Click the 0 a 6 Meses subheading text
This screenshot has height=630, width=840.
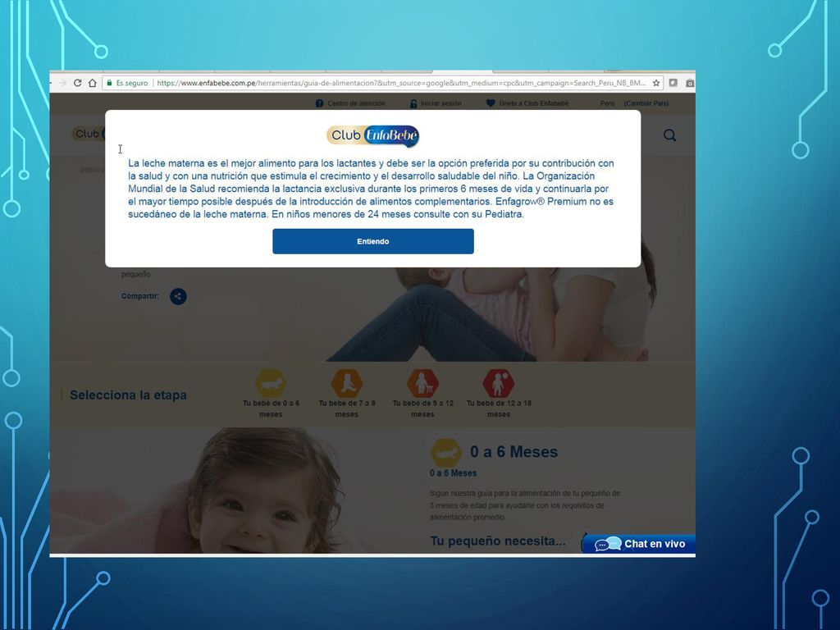[x=453, y=473]
